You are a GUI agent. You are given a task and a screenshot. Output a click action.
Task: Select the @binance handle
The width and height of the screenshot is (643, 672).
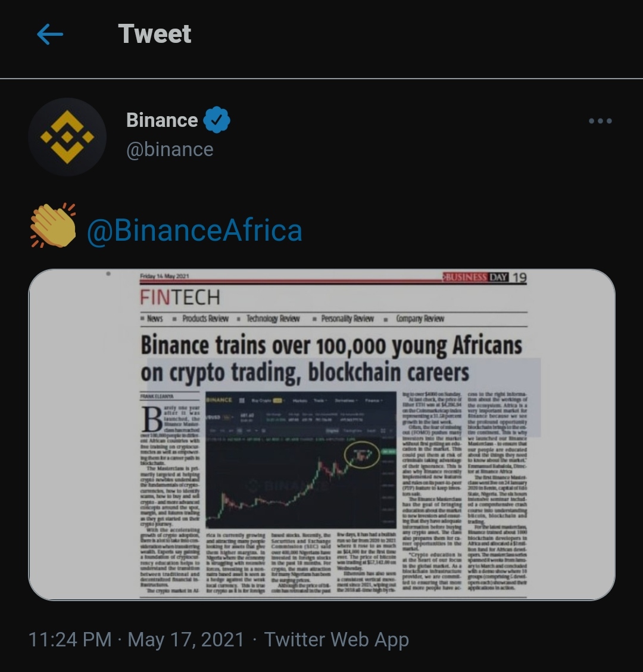[170, 150]
